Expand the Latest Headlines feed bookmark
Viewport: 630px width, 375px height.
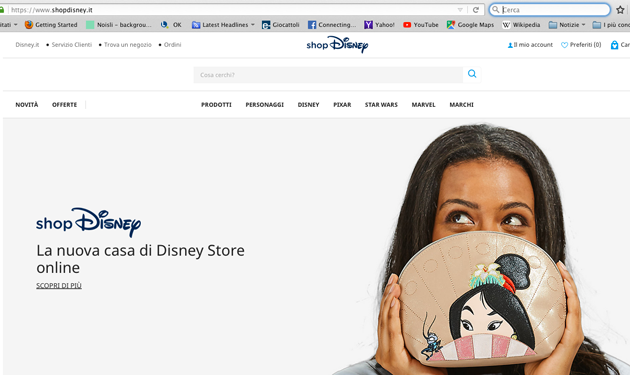tap(223, 25)
